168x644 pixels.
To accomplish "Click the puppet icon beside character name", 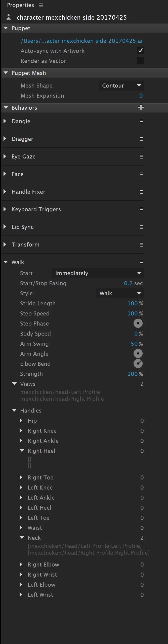I will [9, 17].
